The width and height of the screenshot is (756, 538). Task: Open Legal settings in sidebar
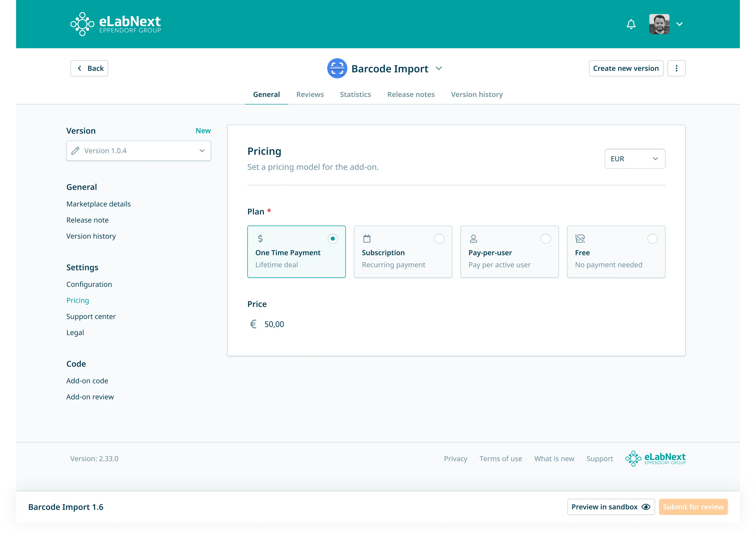(75, 333)
